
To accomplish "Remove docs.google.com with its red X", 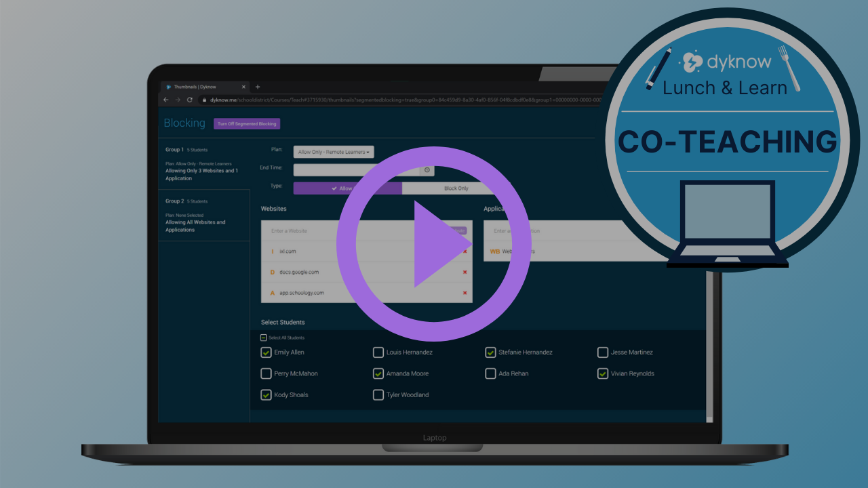I will 465,272.
